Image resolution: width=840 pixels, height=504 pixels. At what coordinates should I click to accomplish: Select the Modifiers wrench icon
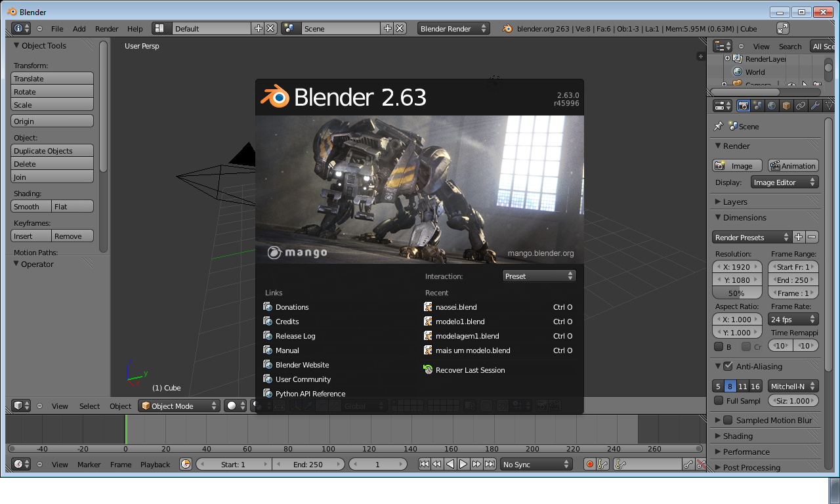[816, 105]
